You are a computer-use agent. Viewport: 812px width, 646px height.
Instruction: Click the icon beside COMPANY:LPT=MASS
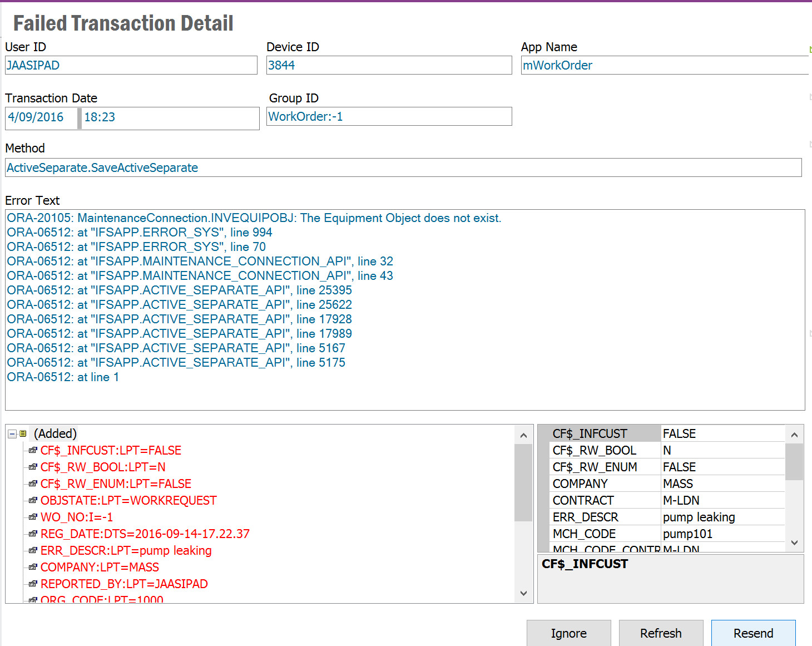(33, 567)
